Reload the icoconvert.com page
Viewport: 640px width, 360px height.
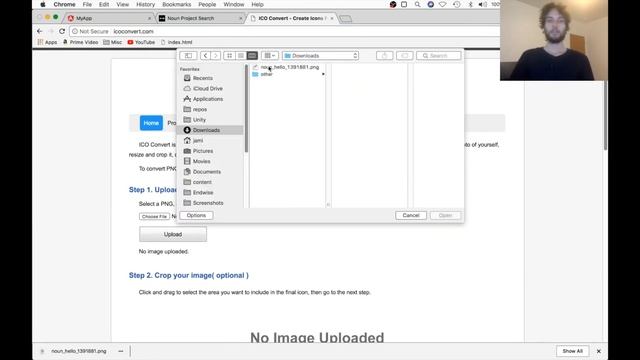click(x=62, y=31)
